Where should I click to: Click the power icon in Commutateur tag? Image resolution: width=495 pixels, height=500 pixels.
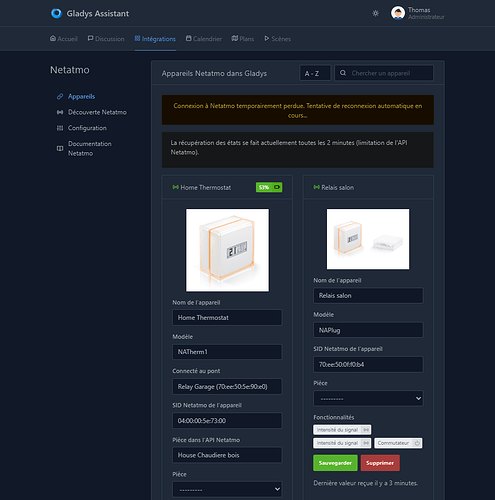pyautogui.click(x=417, y=443)
